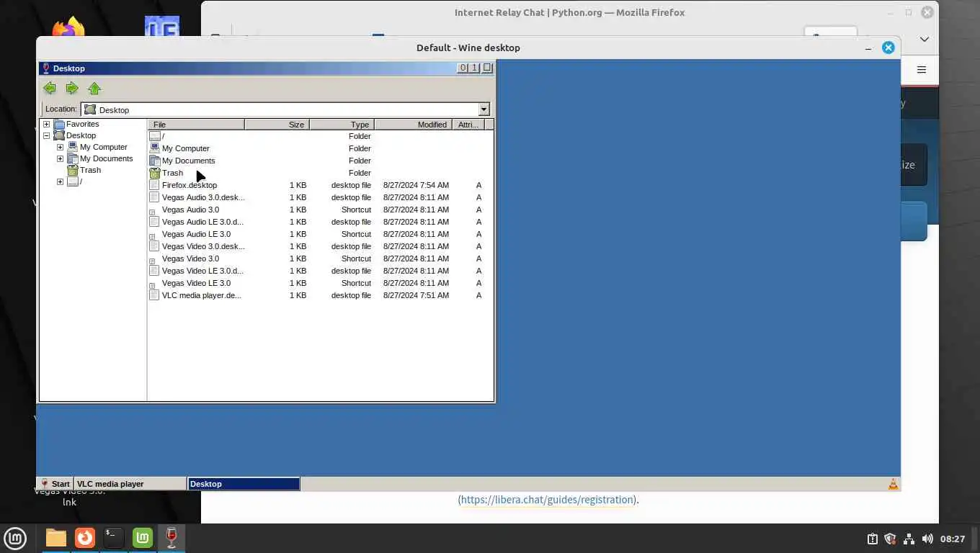Sort by the Type column header

(x=342, y=125)
